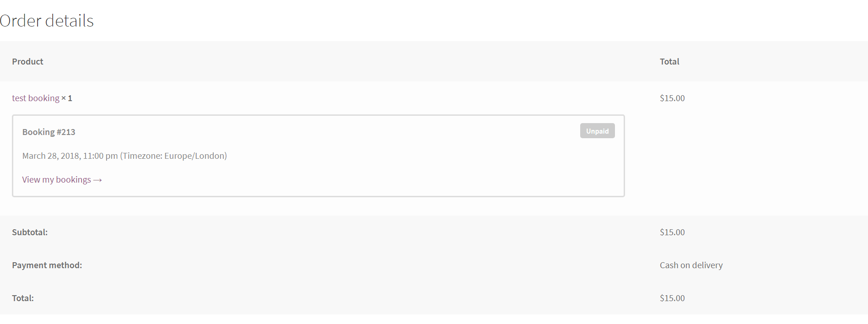Screen dimensions: 868x324
Task: Click the Timezone: Europe/London text
Action: pos(173,156)
